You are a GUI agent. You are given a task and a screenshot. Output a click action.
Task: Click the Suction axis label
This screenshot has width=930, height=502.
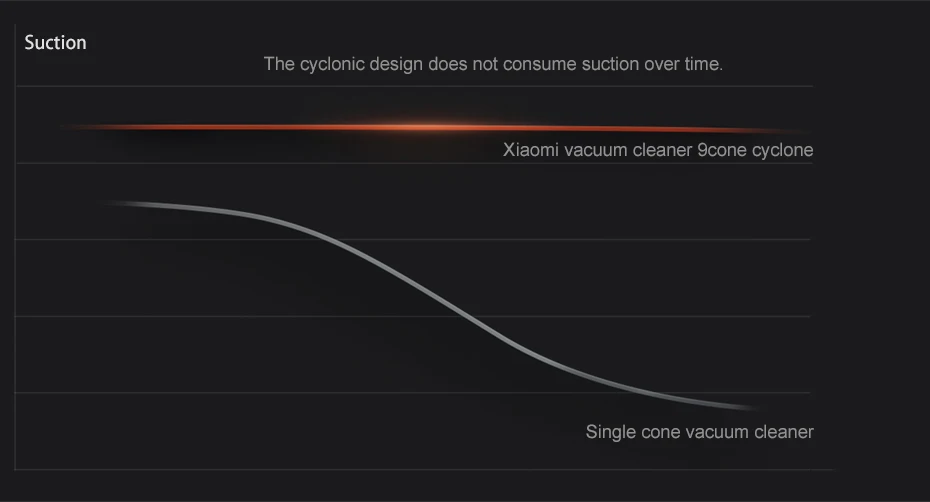click(55, 43)
